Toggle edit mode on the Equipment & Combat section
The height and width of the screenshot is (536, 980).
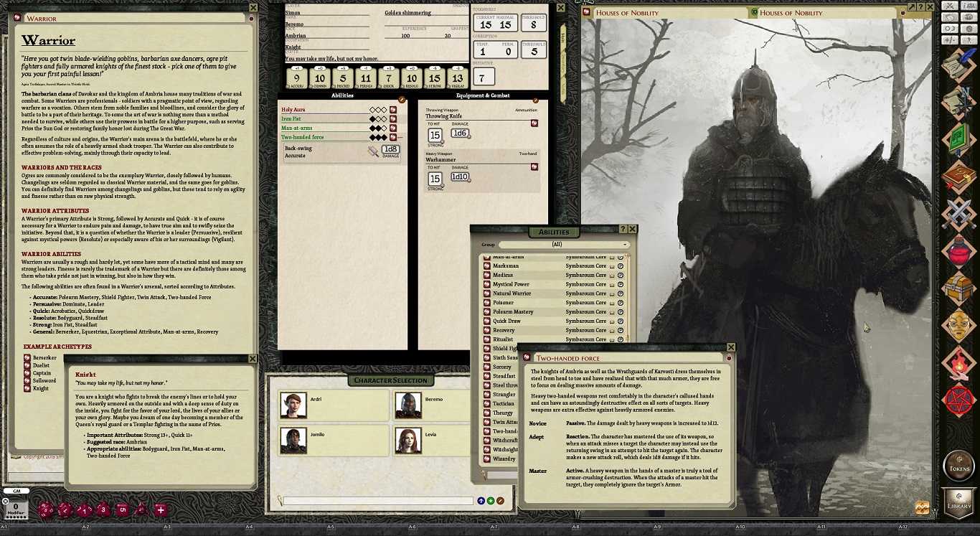[536, 100]
